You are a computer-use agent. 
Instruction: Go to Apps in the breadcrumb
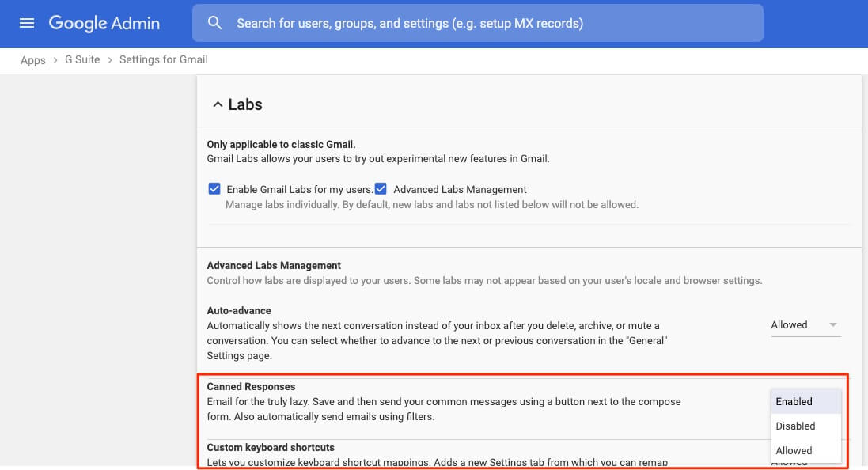tap(33, 60)
